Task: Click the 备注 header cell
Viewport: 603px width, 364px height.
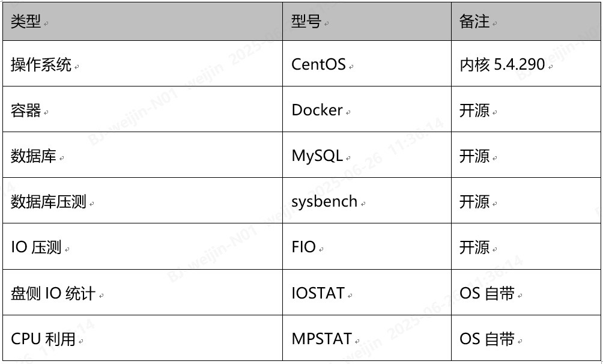Action: tap(474, 22)
